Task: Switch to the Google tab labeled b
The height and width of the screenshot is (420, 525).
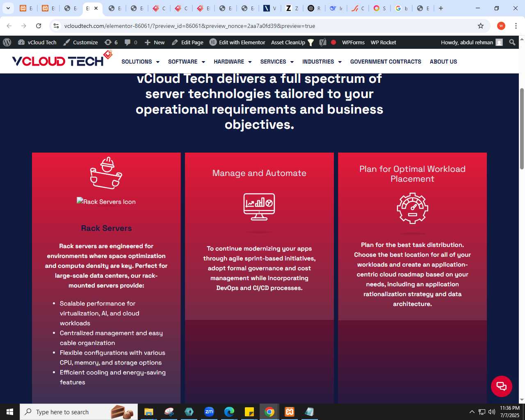Action: coord(402,8)
